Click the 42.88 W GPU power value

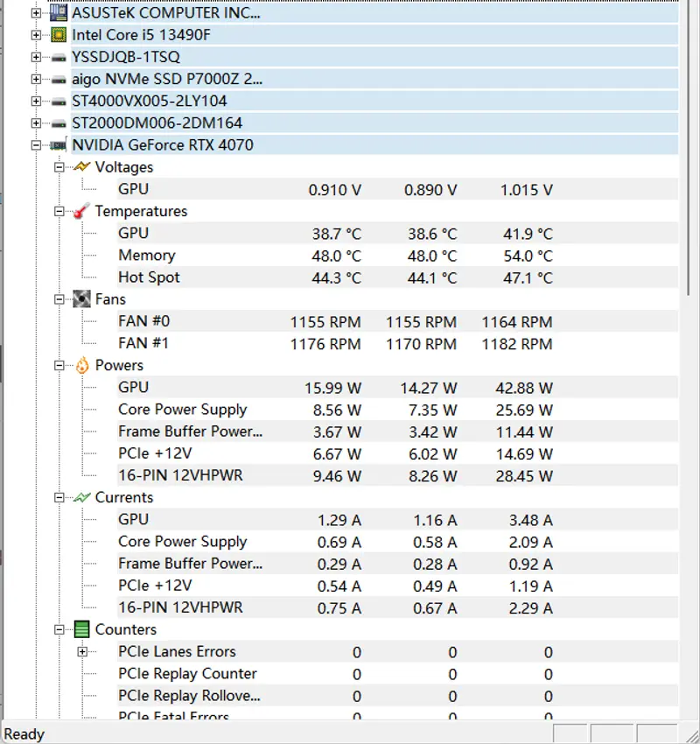click(x=524, y=388)
